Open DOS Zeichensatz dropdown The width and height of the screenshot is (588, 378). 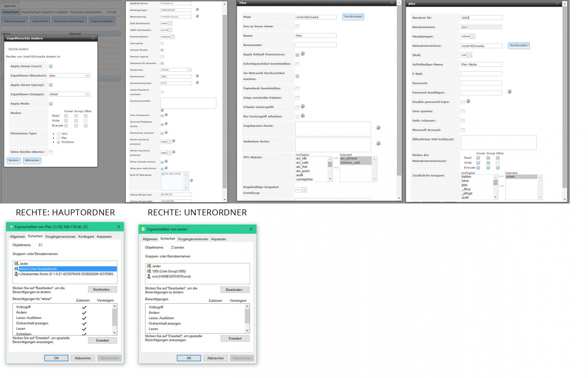coord(170,23)
